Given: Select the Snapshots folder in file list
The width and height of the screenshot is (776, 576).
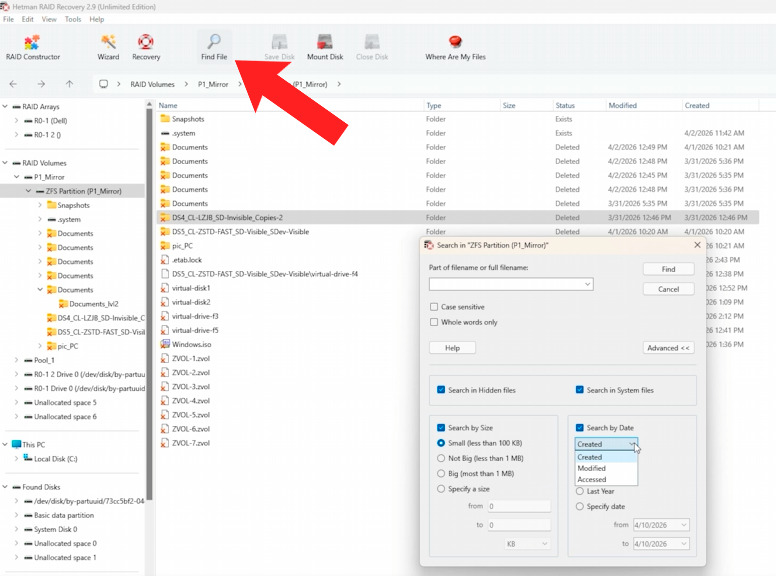Looking at the screenshot, I should pos(188,119).
